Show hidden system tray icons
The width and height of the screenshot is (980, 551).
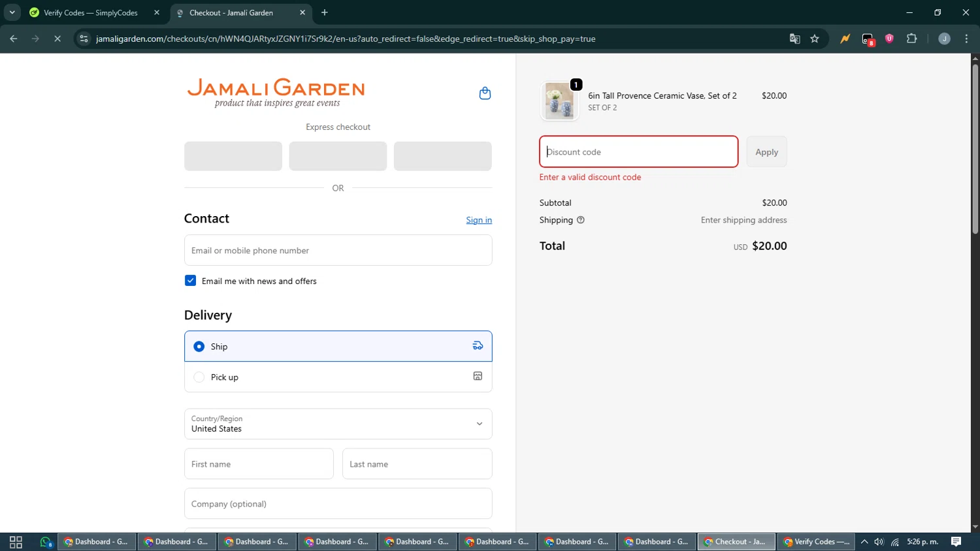click(x=864, y=542)
